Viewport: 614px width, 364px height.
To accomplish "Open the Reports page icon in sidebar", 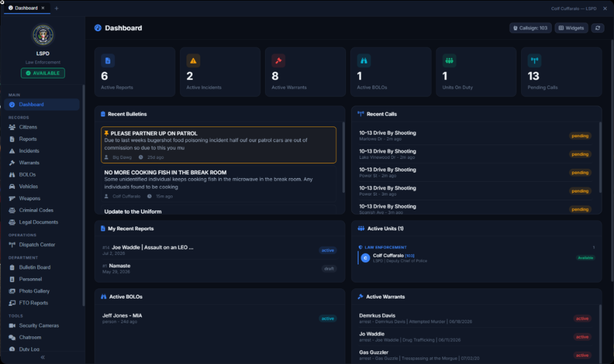I will [12, 139].
